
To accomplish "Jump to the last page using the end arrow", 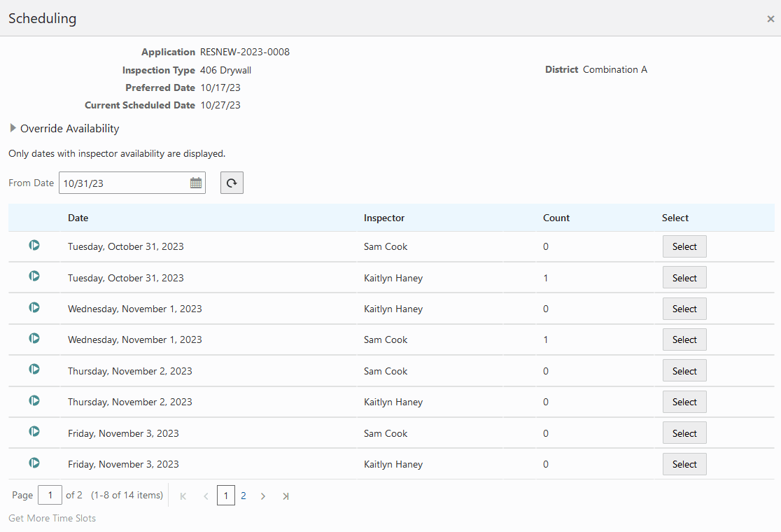I will pyautogui.click(x=286, y=496).
